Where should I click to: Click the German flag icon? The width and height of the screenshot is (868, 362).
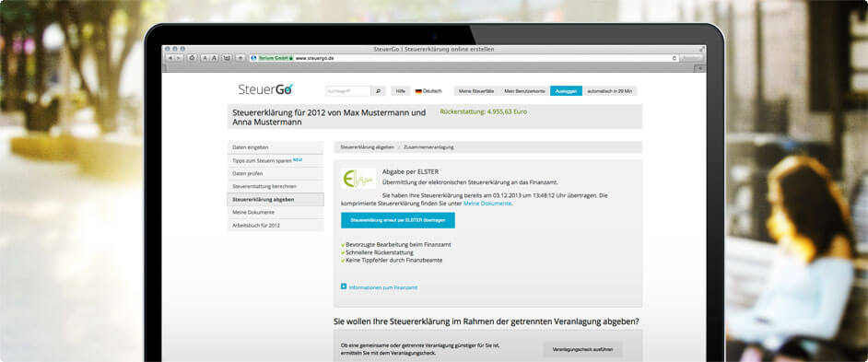tap(418, 91)
